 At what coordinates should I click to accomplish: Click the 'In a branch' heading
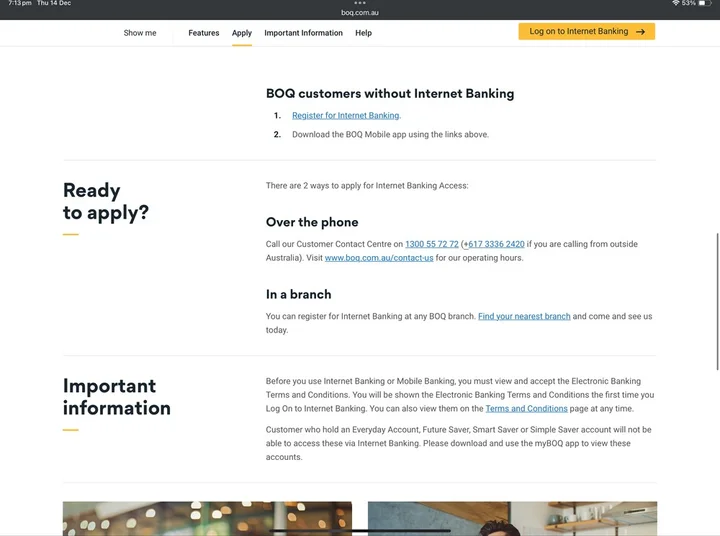pos(298,294)
